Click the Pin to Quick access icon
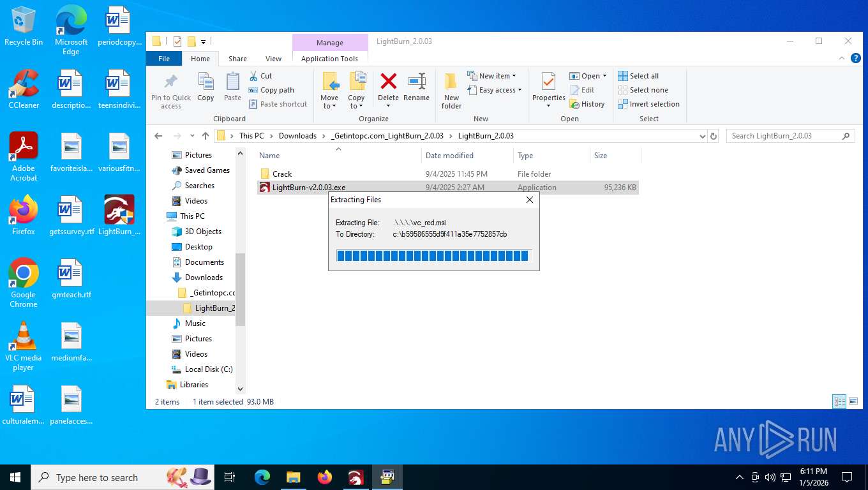Screen dimensions: 868x490 (170, 82)
